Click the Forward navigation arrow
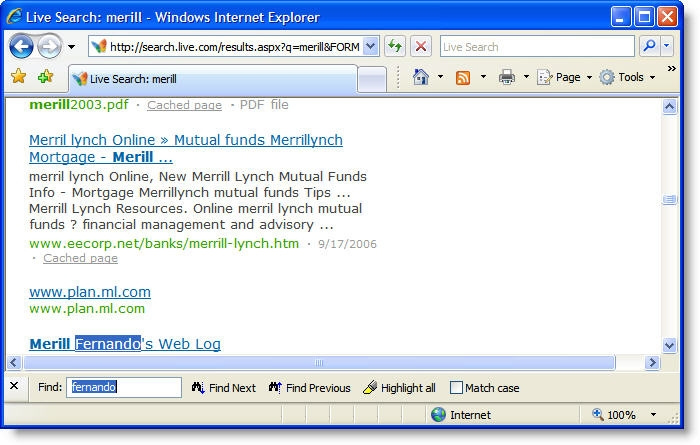Screen dimensions: 700x445 [x=49, y=46]
